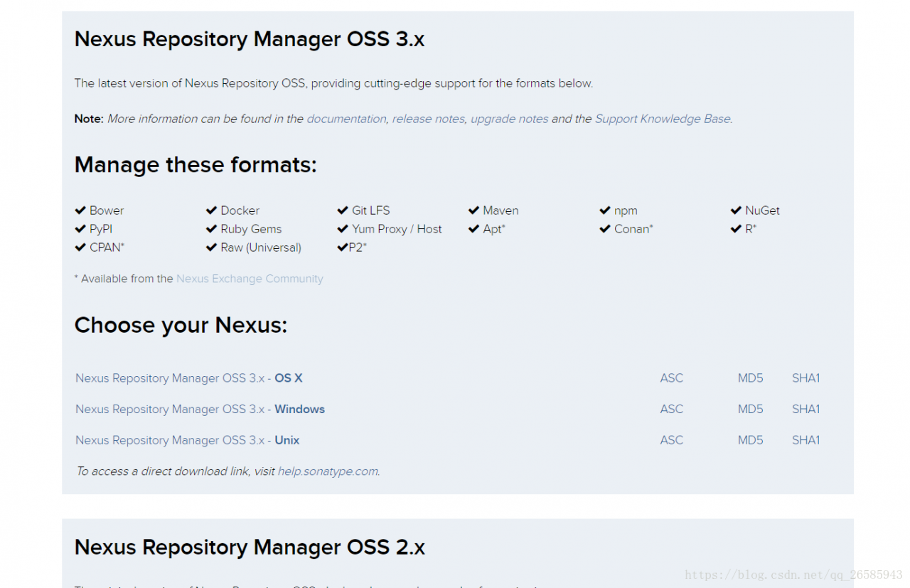Viewport: 910px width, 588px height.
Task: Download Nexus Repository Manager OSS for OS X
Action: [x=189, y=378]
